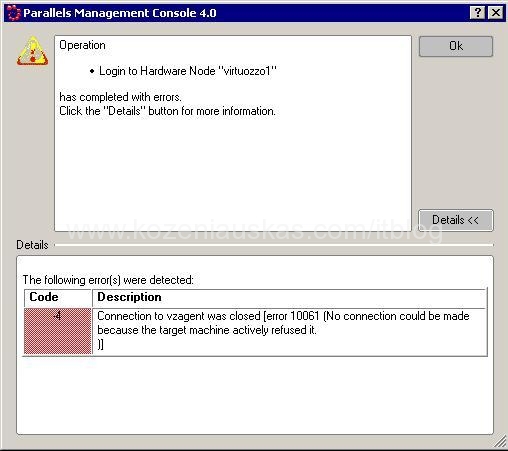Click the Details section label
This screenshot has width=508, height=451.
coord(32,245)
